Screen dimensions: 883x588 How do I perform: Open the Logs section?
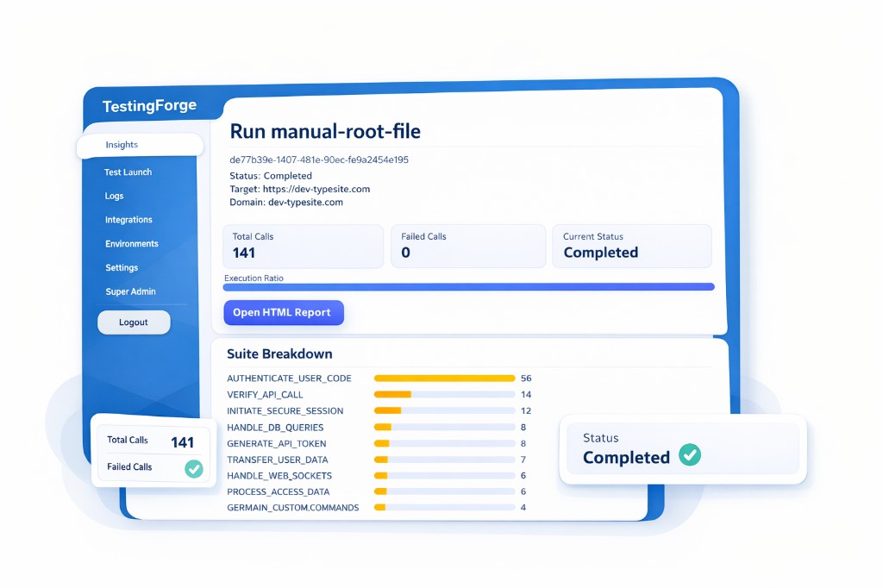click(x=115, y=197)
